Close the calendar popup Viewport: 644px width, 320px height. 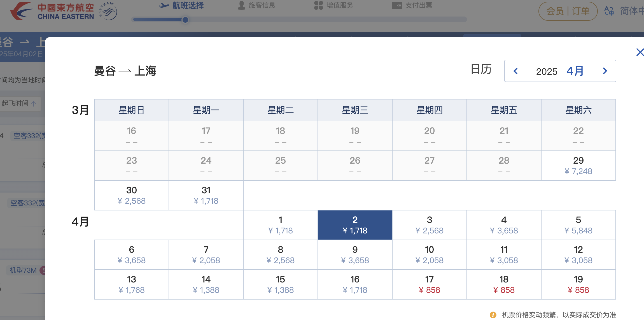[x=640, y=52]
